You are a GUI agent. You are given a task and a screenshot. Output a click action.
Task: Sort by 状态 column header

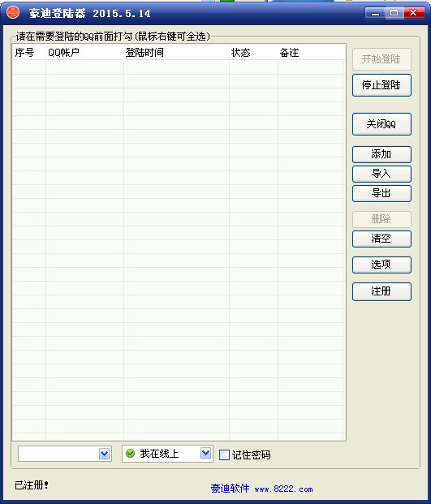pyautogui.click(x=253, y=53)
